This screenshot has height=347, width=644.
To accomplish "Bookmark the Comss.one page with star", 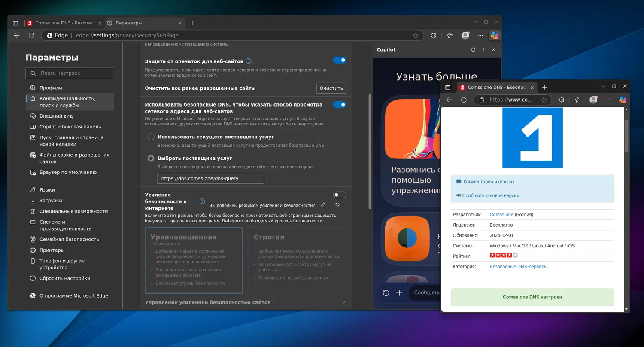I will (544, 100).
